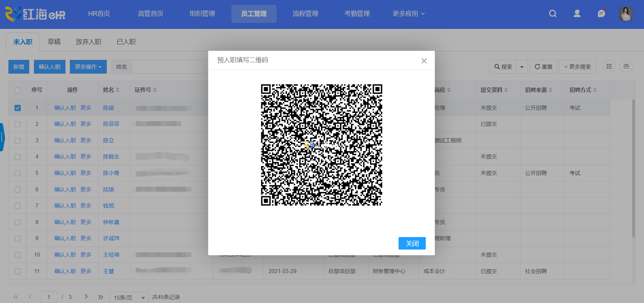
Task: Open the 更多应用 menu
Action: click(x=409, y=13)
